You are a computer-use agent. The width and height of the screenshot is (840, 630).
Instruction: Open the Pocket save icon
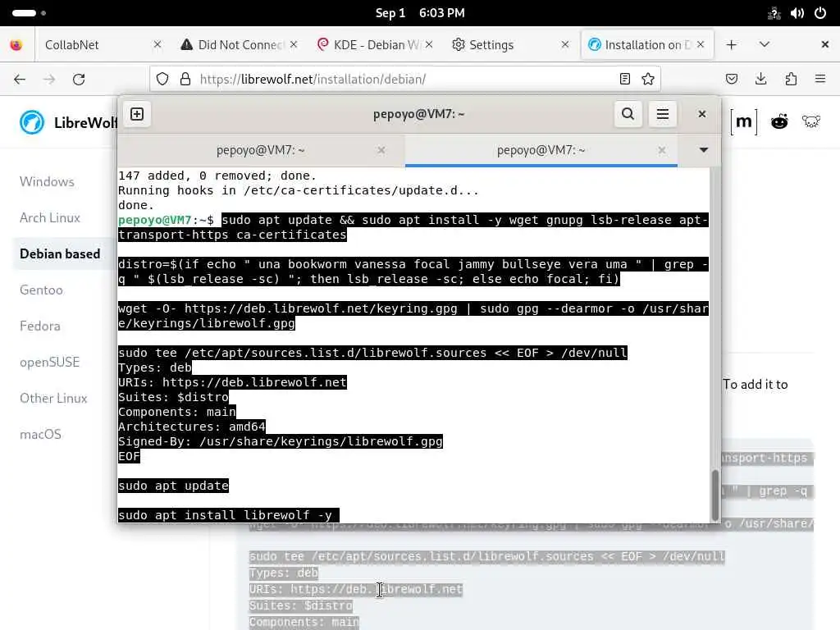pos(732,80)
